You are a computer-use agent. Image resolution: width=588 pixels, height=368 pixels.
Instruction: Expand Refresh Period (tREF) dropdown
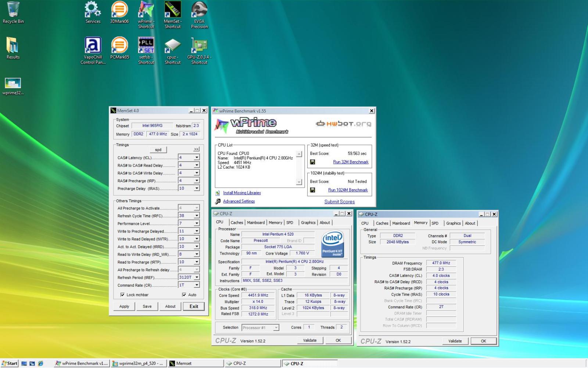(x=197, y=277)
